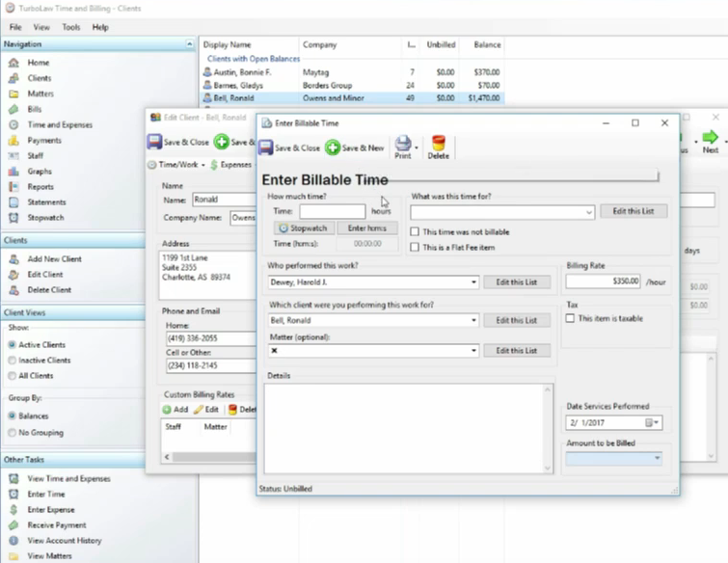The image size is (728, 563).
Task: Click Edit this List beside Matter field
Action: tap(517, 350)
